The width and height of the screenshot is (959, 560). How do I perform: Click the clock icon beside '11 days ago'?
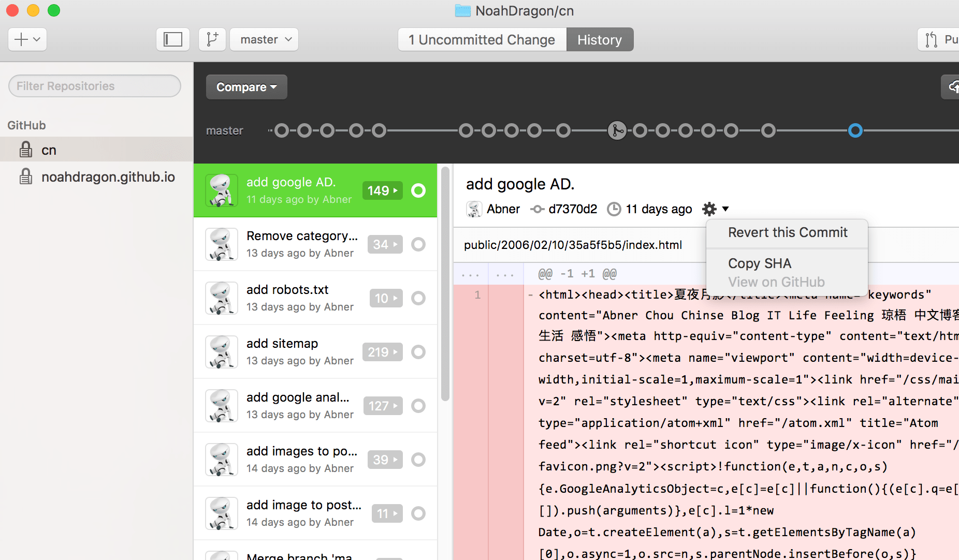(614, 209)
